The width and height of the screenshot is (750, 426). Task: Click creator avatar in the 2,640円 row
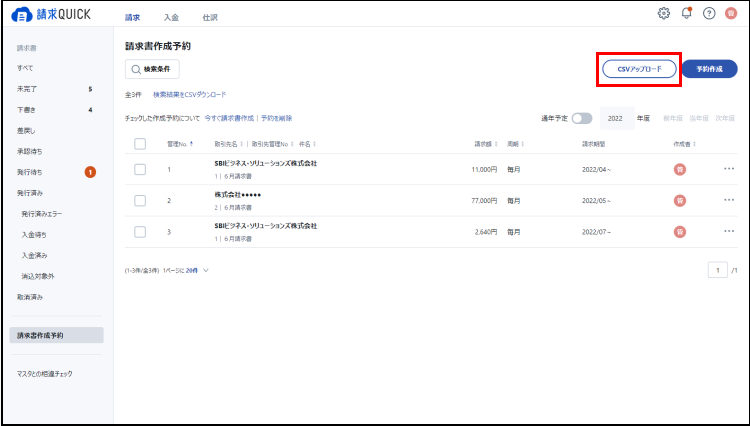click(679, 232)
